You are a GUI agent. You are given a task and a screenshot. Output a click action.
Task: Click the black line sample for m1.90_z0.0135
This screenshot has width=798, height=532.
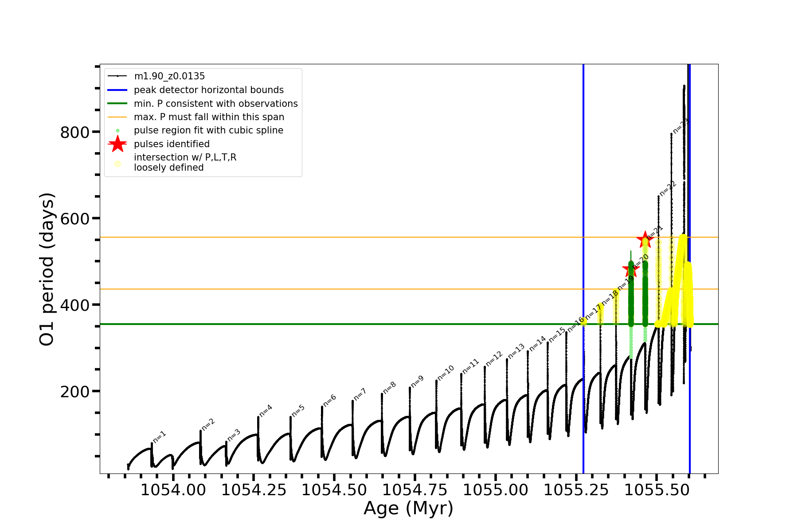pyautogui.click(x=117, y=76)
